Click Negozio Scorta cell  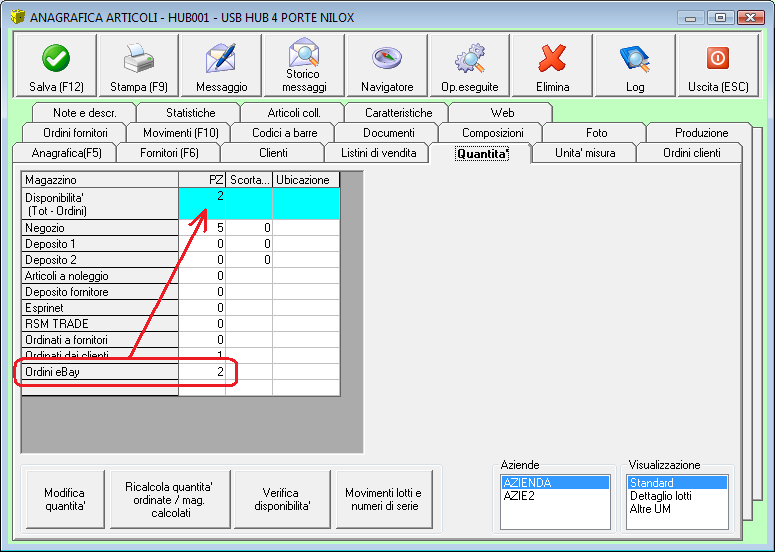pyautogui.click(x=249, y=228)
